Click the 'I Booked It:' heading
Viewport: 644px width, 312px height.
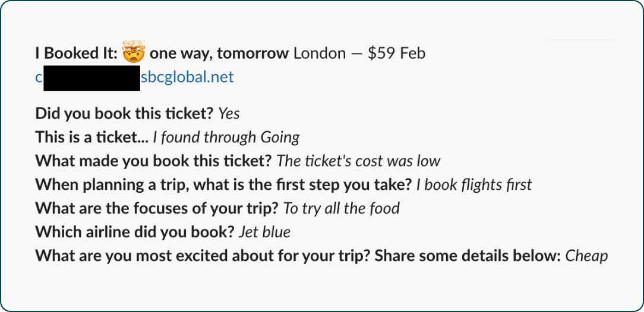pos(77,53)
